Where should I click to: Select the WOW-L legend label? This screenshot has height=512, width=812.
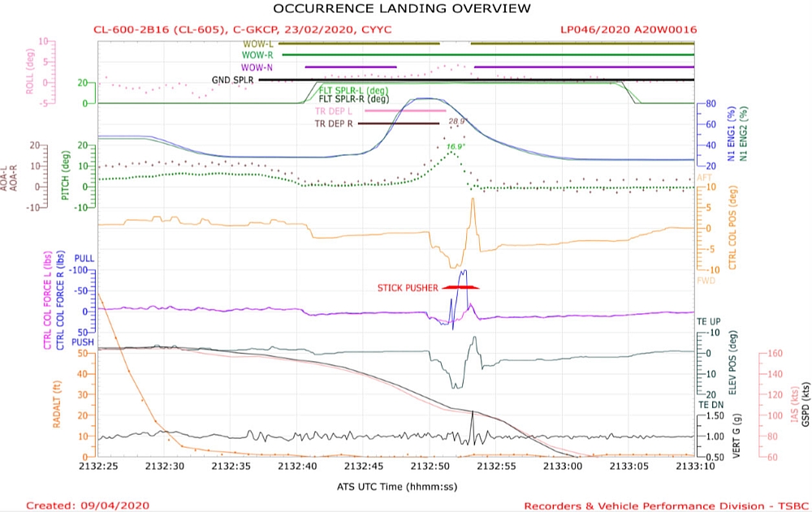coord(258,43)
